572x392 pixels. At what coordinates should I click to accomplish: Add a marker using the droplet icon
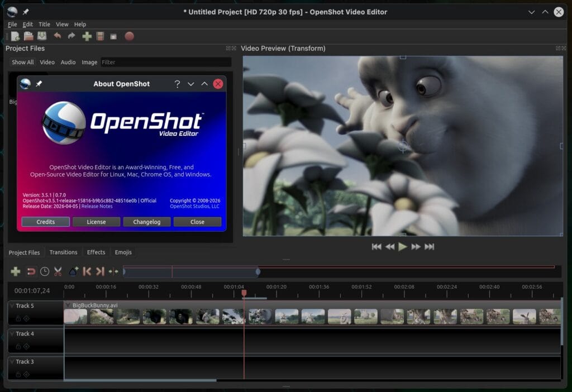[74, 271]
